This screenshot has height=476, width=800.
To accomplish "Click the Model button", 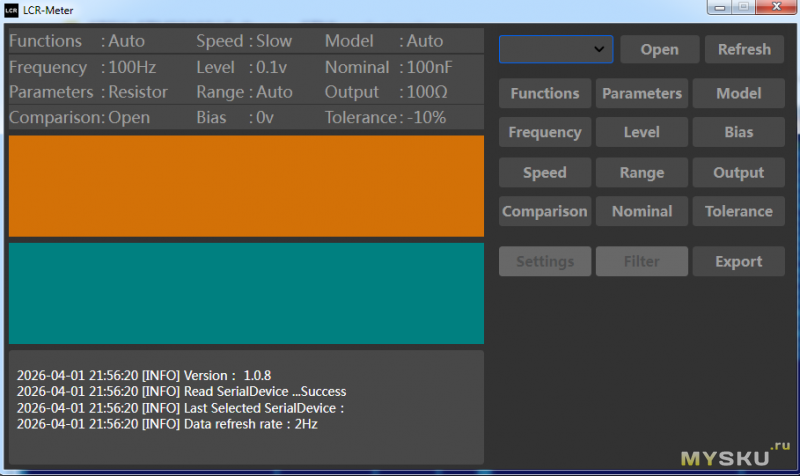I will (739, 93).
